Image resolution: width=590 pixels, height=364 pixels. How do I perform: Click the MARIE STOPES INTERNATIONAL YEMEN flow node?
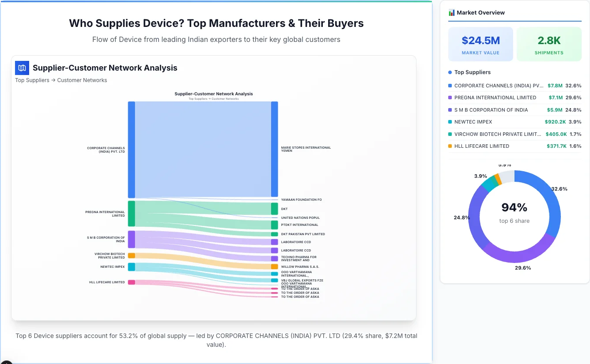point(275,148)
